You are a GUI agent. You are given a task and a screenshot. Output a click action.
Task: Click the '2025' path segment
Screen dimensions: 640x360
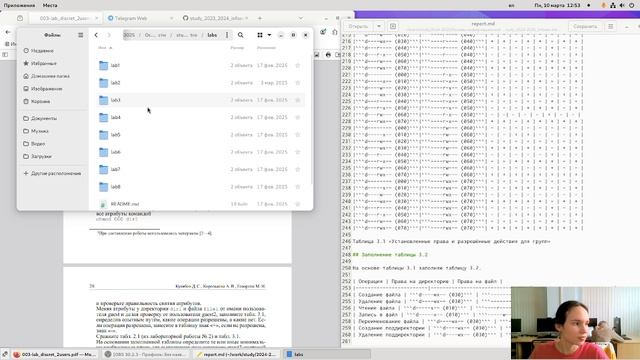pos(129,35)
